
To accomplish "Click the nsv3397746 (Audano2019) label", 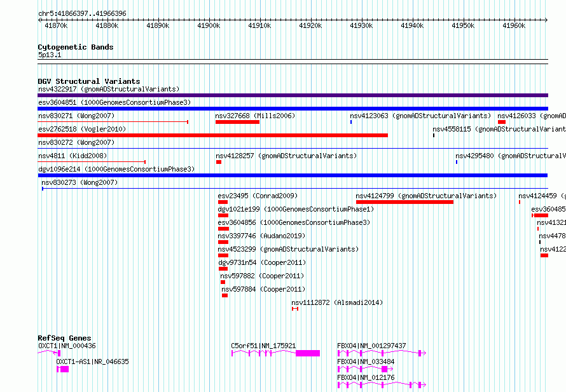I will click(261, 236).
